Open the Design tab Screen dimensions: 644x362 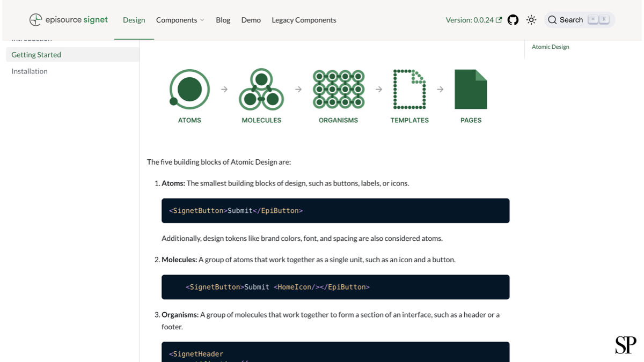tap(134, 20)
